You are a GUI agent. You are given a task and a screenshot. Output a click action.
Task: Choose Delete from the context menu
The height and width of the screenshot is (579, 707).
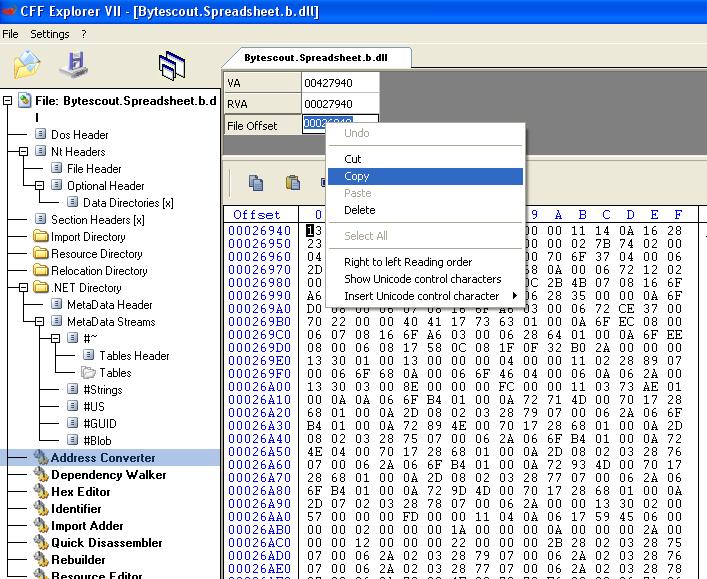(x=425, y=210)
